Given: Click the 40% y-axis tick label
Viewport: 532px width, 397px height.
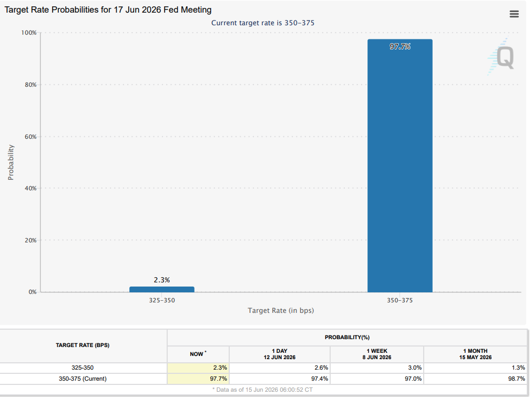Looking at the screenshot, I should tap(30, 188).
